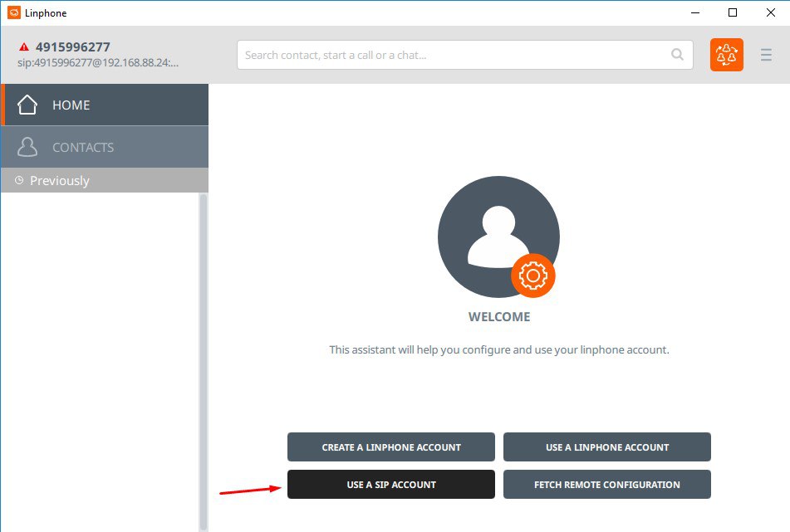
Task: Open the conference management icon button
Action: click(x=727, y=55)
